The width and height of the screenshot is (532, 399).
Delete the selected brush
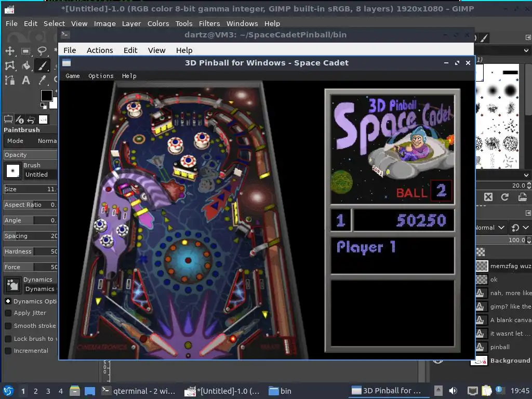coord(488,197)
